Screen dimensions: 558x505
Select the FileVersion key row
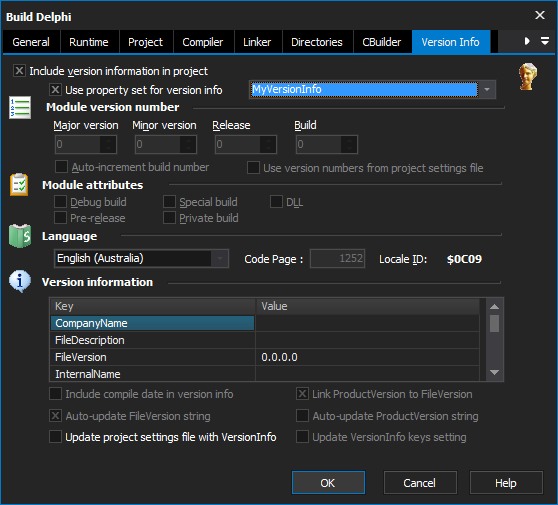coord(153,357)
